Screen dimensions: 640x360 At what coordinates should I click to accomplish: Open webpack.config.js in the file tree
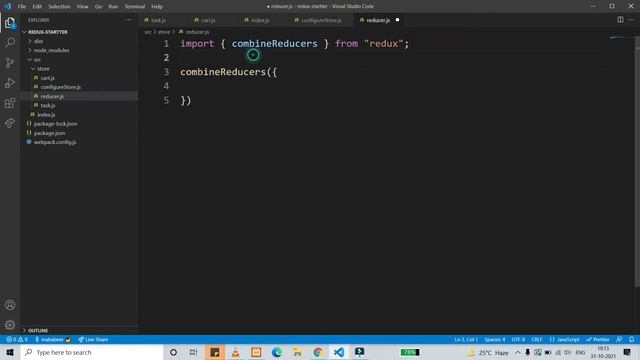coord(55,142)
